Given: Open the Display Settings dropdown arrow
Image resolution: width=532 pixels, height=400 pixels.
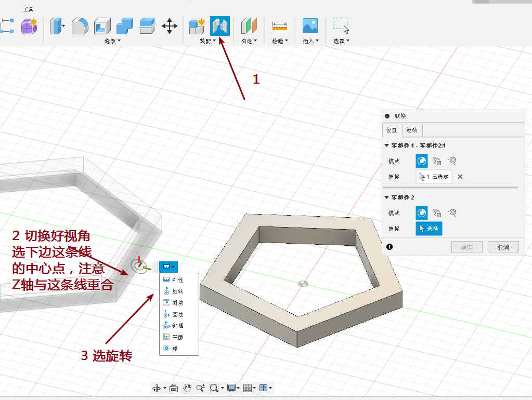Looking at the screenshot, I should (x=238, y=388).
